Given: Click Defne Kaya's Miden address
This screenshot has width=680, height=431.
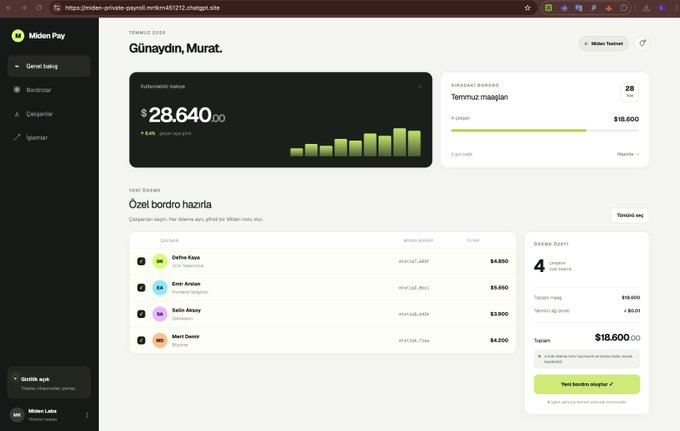Looking at the screenshot, I should (x=414, y=261).
